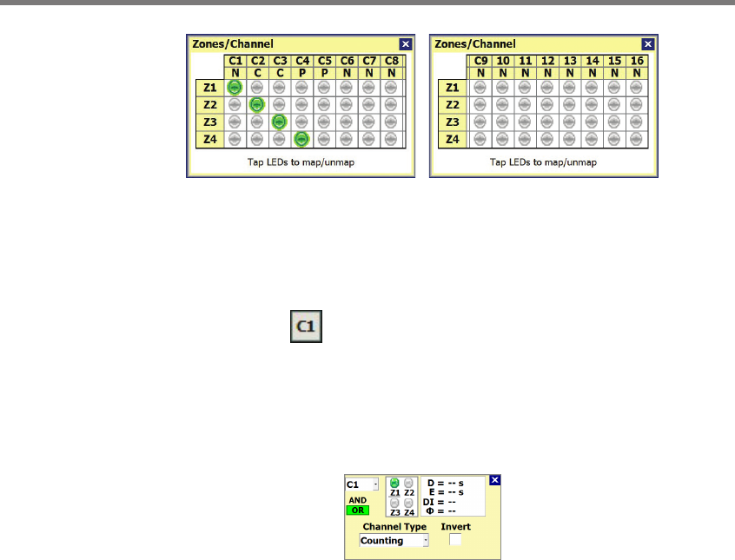Click the C8 column header
The width and height of the screenshot is (735, 560).
tap(392, 61)
